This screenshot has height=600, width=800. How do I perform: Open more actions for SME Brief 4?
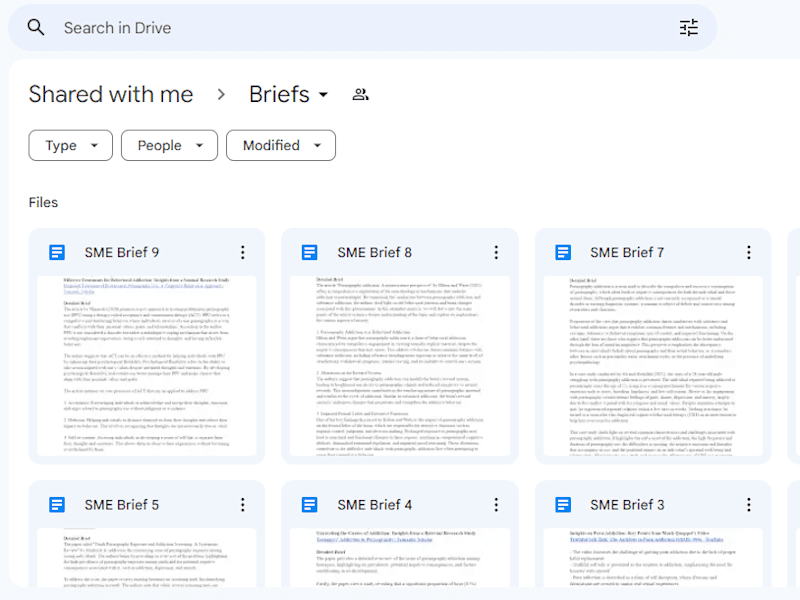496,505
